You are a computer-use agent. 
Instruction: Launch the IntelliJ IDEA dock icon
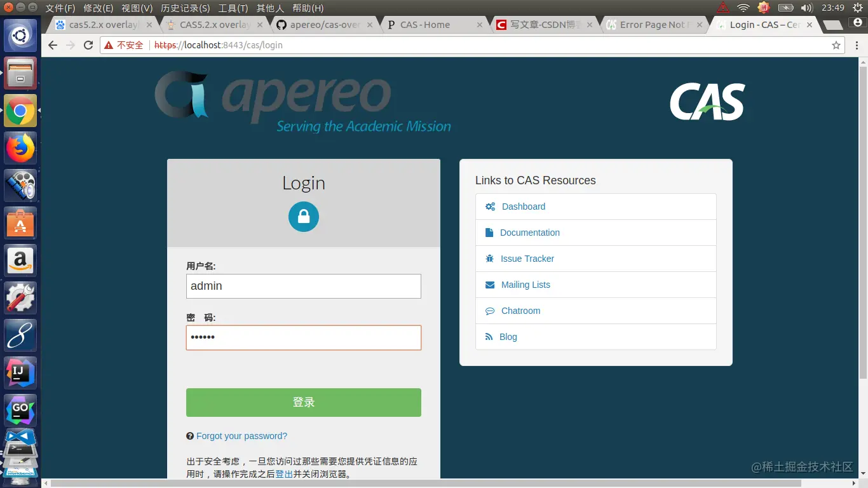point(21,373)
